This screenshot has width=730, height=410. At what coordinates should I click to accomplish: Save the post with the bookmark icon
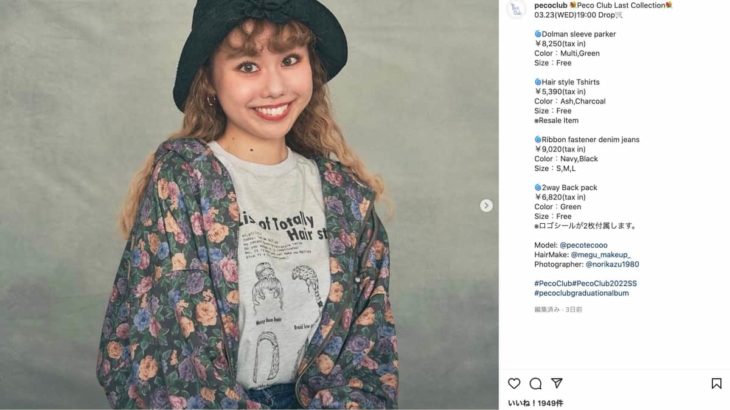716,383
